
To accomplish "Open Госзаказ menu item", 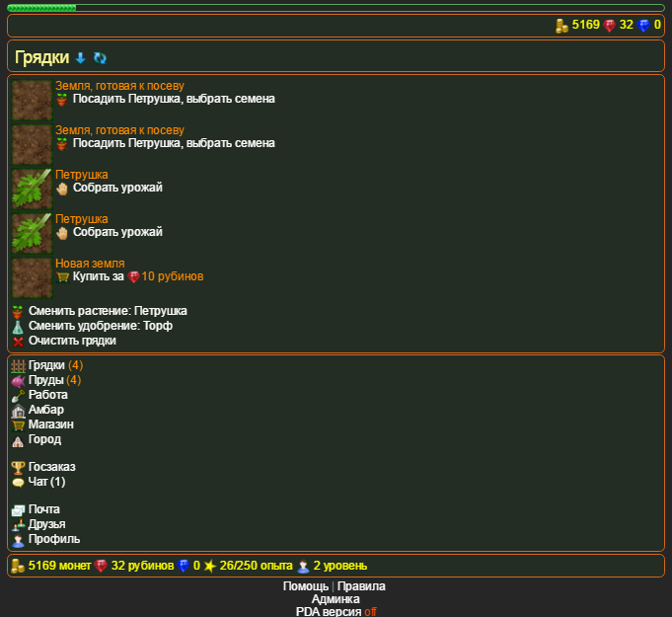I will [x=51, y=467].
